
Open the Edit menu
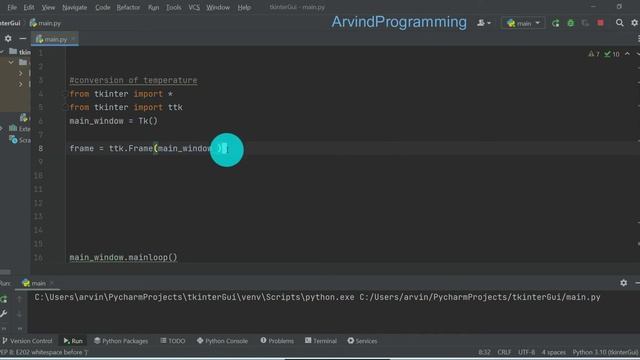tap(29, 7)
